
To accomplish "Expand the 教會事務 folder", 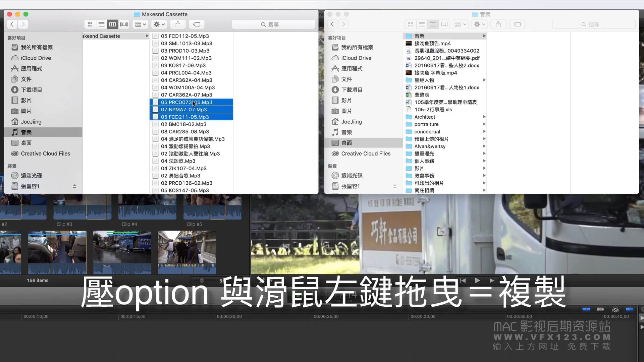I will [484, 176].
